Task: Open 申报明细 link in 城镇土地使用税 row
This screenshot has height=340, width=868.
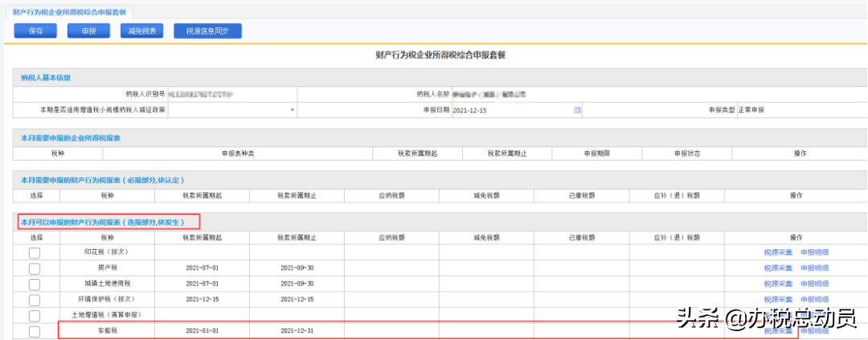Action: (814, 284)
